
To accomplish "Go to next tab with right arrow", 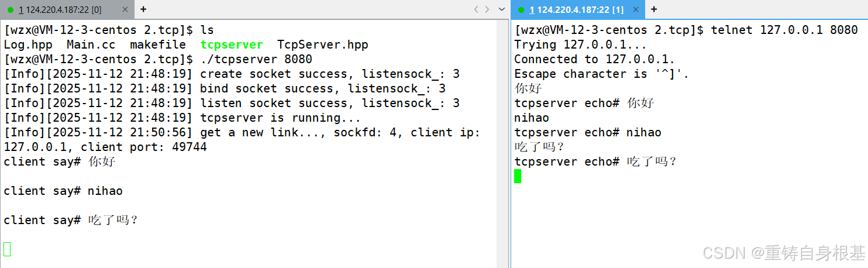I will coord(488,9).
